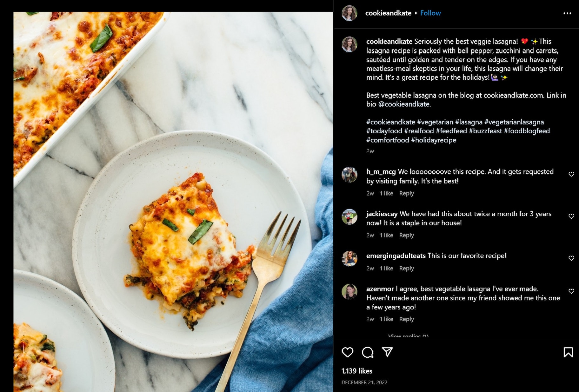This screenshot has width=579, height=392.
Task: Like the post with the heart icon
Action: pos(348,352)
